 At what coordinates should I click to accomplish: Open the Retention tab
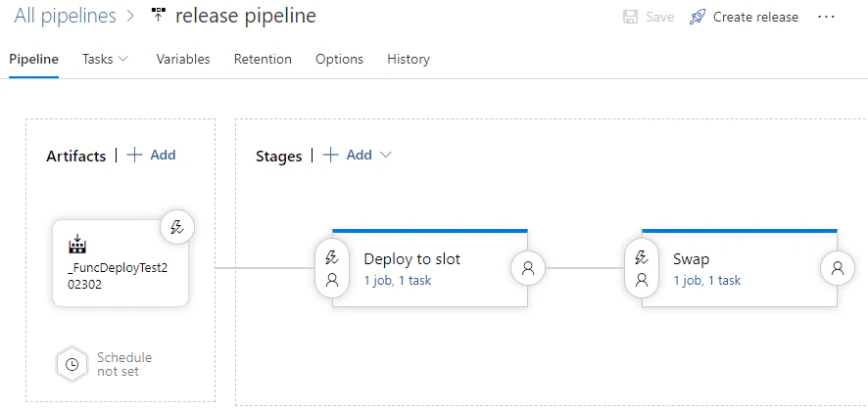click(263, 59)
